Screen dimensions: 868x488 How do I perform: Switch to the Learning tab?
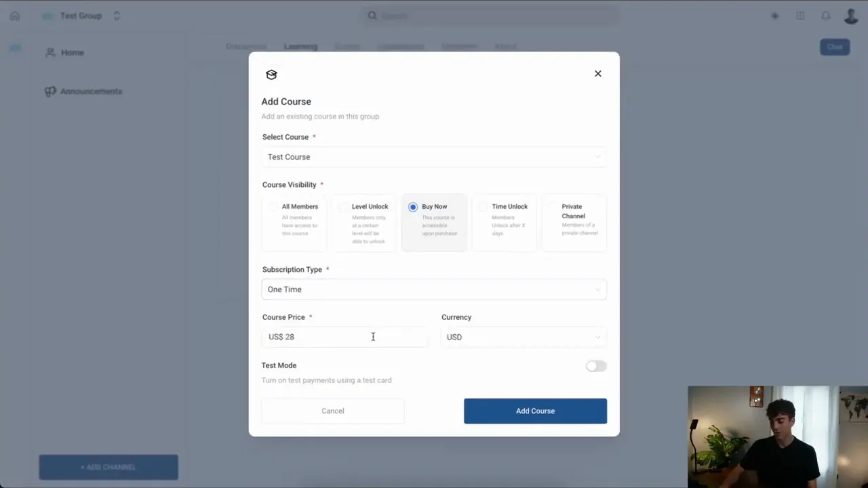click(300, 46)
